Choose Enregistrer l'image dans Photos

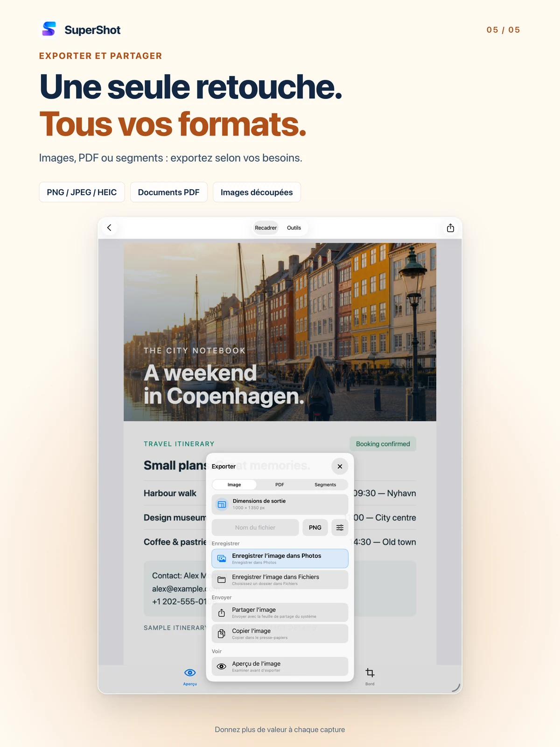pos(280,558)
